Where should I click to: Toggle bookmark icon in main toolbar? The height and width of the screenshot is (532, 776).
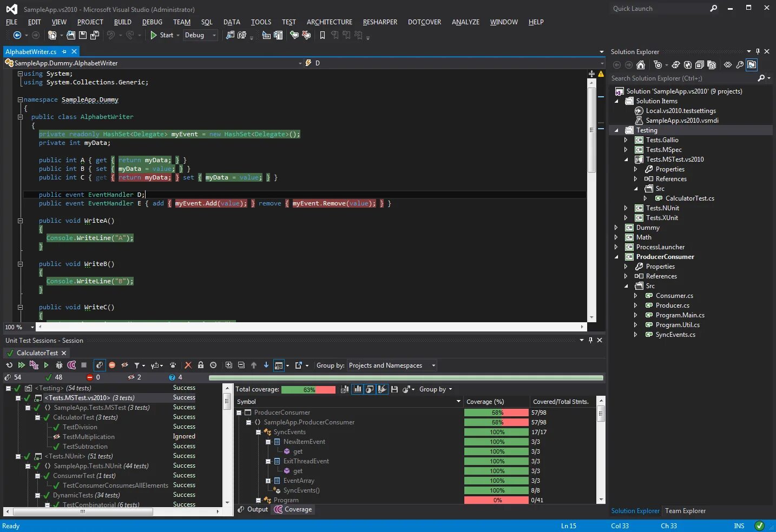tap(323, 35)
